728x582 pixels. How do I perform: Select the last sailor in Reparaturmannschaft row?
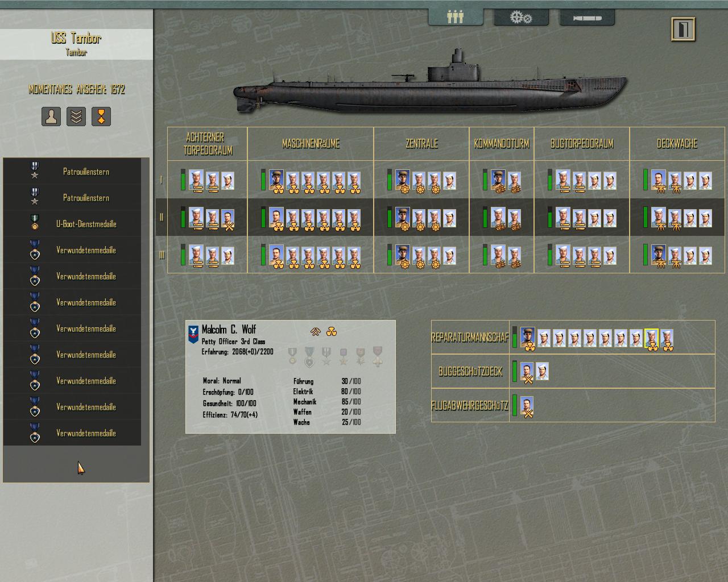pyautogui.click(x=667, y=339)
